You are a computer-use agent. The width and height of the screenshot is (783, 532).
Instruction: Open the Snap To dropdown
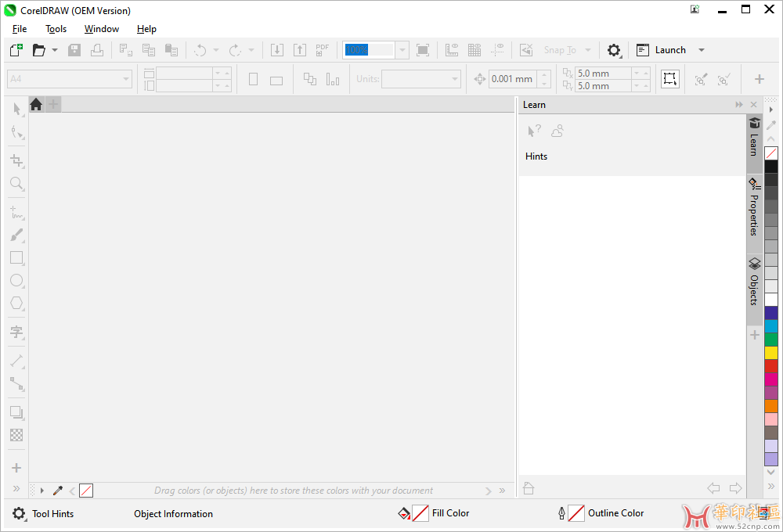coord(567,50)
